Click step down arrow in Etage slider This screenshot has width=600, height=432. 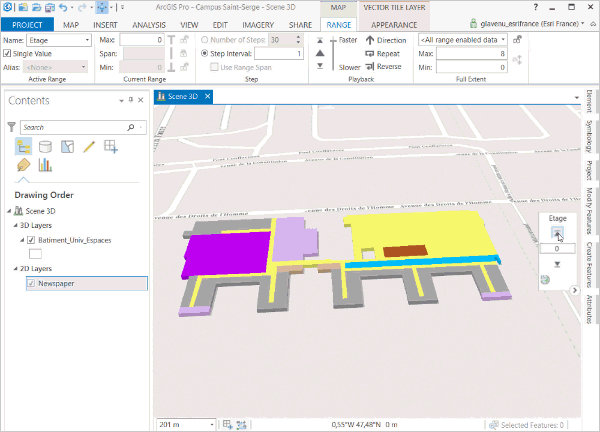click(x=557, y=264)
